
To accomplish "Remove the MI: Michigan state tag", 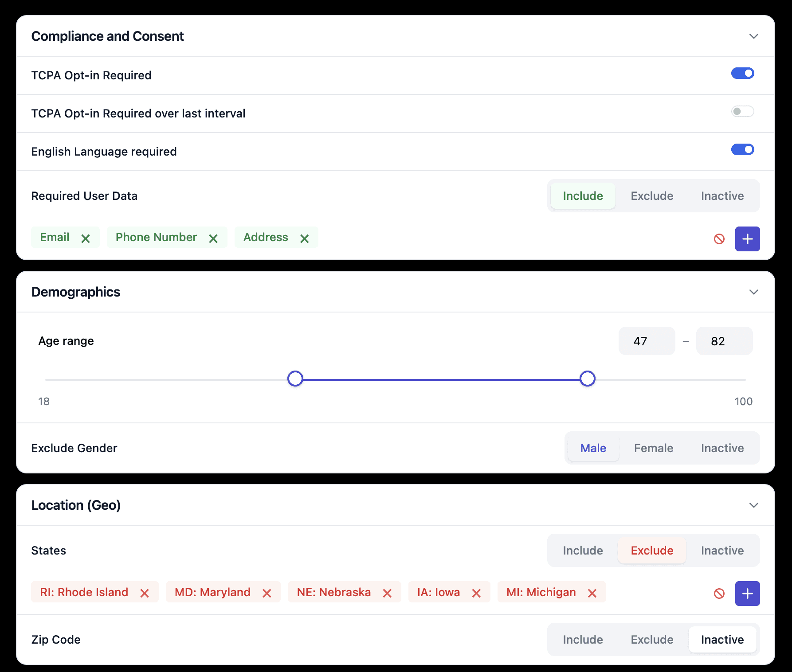I will (592, 593).
